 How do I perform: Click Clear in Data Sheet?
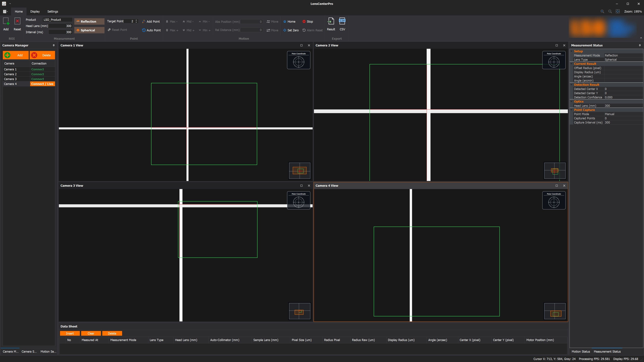click(91, 333)
